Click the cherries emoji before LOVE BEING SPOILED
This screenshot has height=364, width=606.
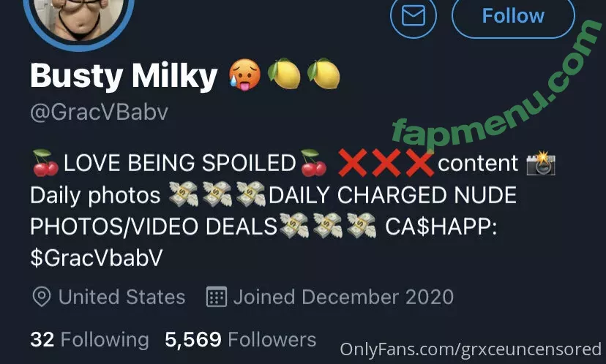(x=45, y=163)
